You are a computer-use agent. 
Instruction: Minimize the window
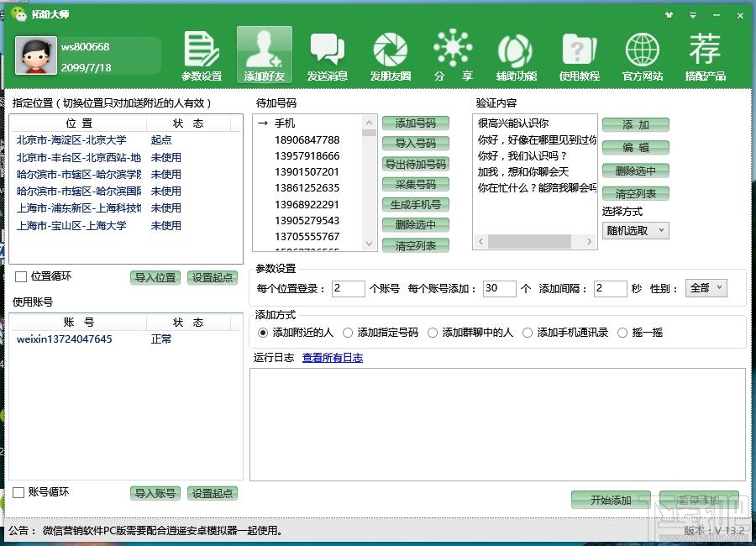click(717, 15)
